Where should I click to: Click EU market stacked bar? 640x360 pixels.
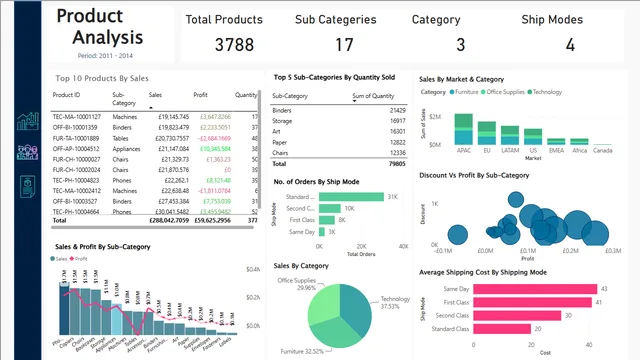tap(487, 133)
